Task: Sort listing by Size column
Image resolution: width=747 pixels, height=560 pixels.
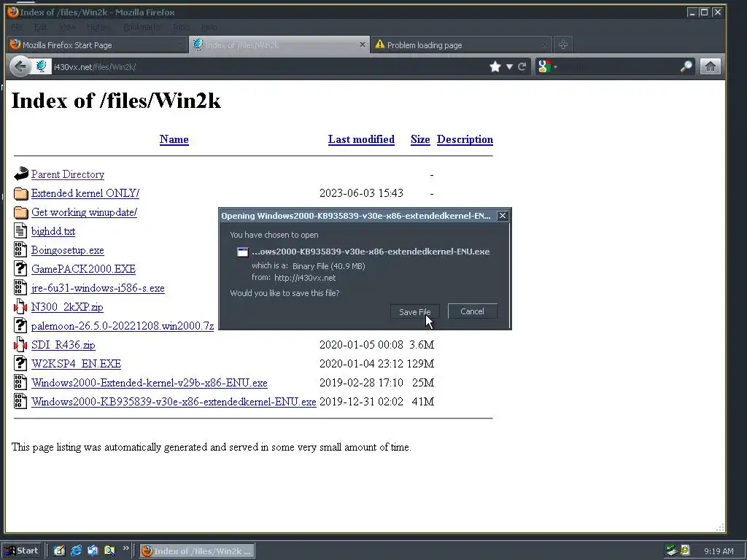Action: click(420, 139)
